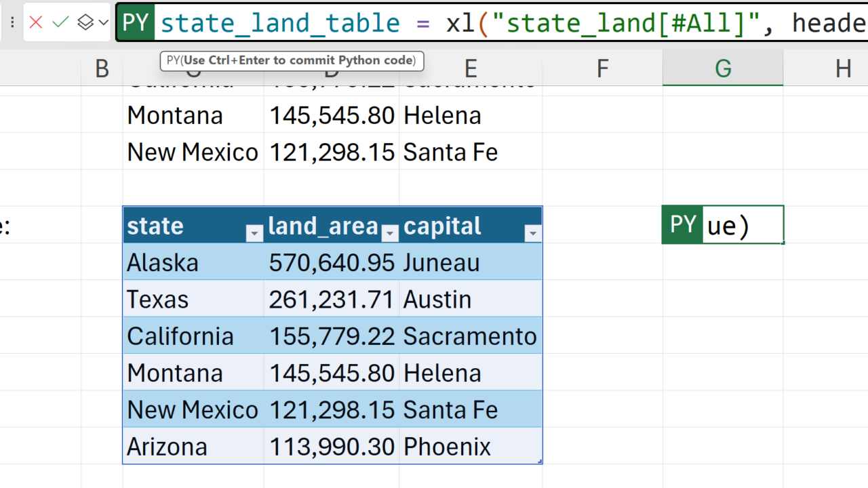Click the green PY badge in formula bar
The height and width of the screenshot is (488, 868).
pyautogui.click(x=136, y=23)
